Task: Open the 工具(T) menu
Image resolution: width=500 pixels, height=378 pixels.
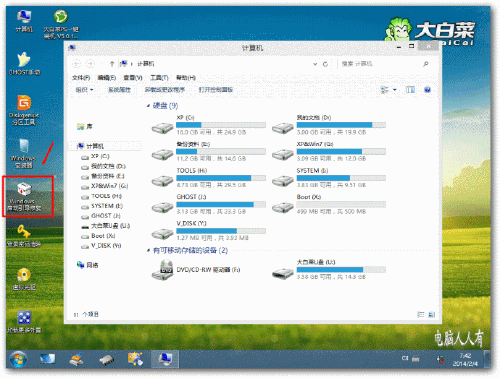Action: [x=159, y=78]
